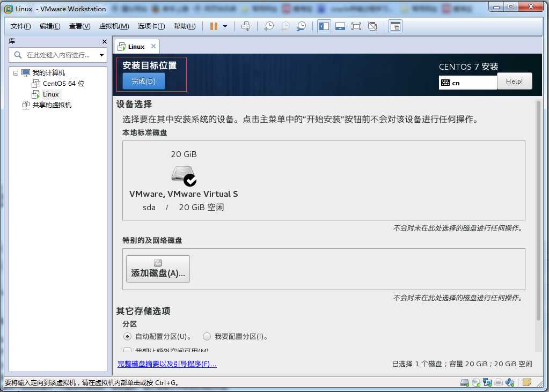The width and height of the screenshot is (549, 392).
Task: Open the 文件(F) menu
Action: [x=20, y=26]
